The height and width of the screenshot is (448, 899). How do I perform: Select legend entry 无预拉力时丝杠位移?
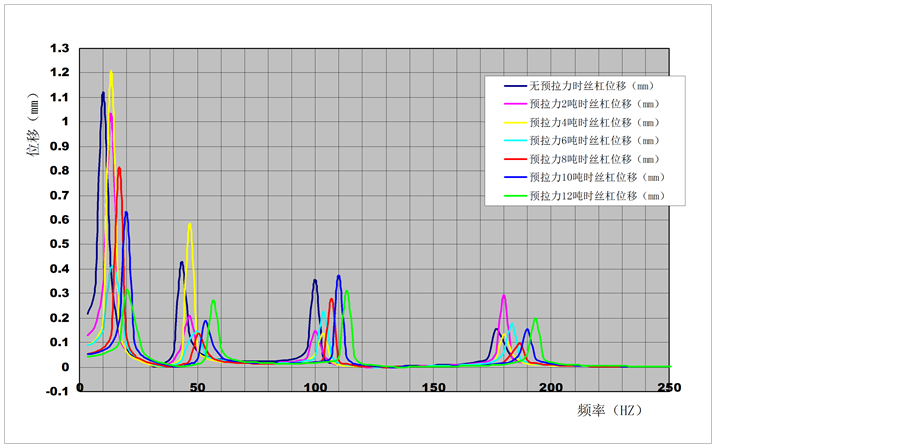592,86
